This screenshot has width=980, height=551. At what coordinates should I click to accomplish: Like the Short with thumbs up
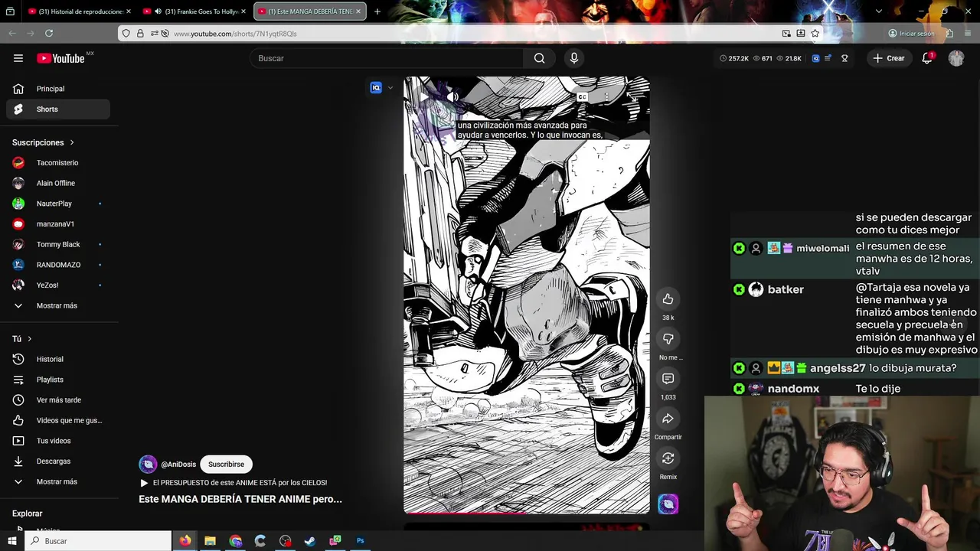click(x=668, y=299)
